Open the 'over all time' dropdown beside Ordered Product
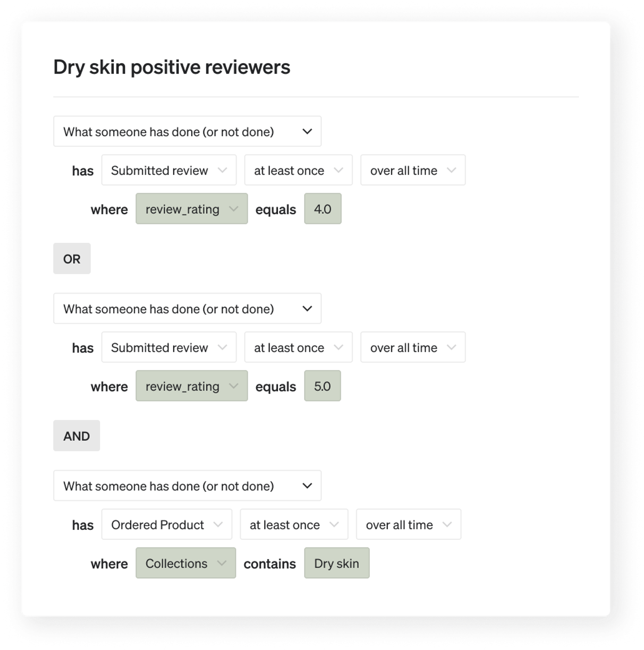The height and width of the screenshot is (650, 644). click(x=409, y=524)
